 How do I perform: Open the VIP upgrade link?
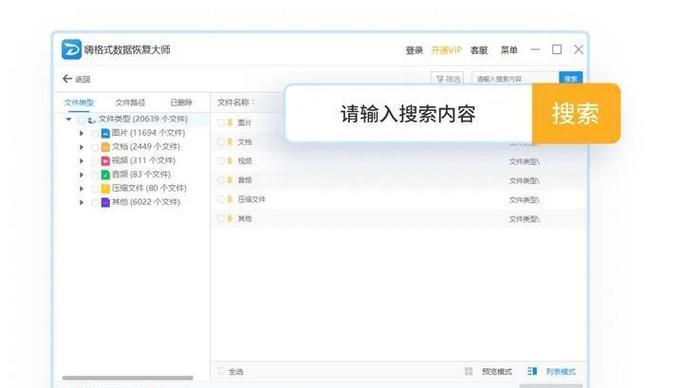tap(446, 50)
